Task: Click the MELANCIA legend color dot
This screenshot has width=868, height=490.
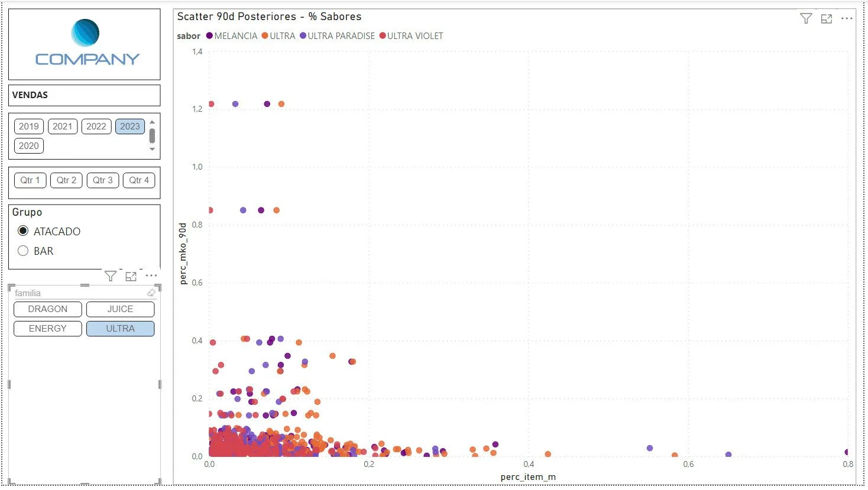Action: point(209,36)
